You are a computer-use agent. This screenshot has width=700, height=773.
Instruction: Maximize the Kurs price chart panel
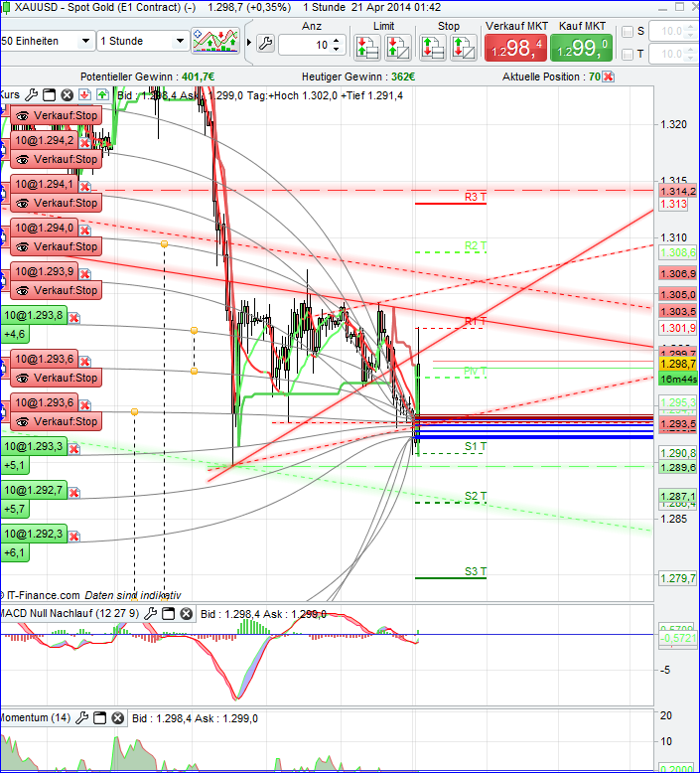click(50, 94)
